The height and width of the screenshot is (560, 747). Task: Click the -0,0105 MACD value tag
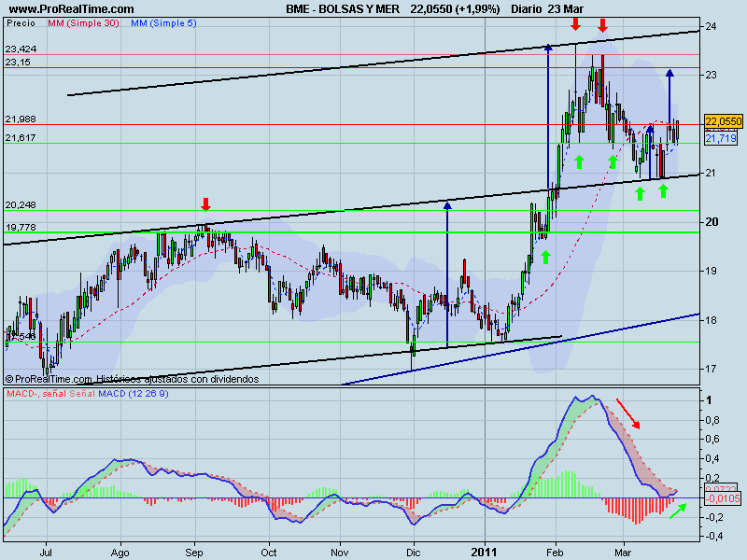coord(723,498)
